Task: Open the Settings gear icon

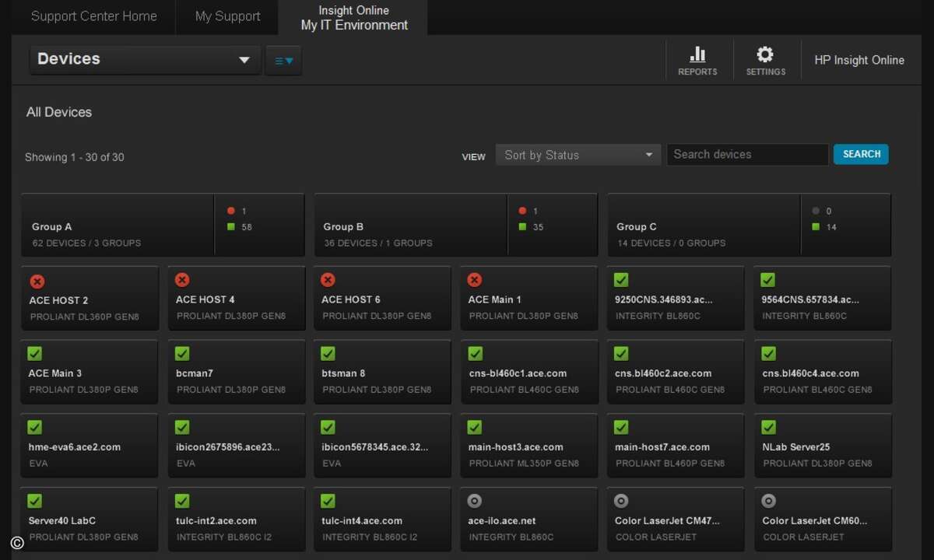Action: [765, 54]
